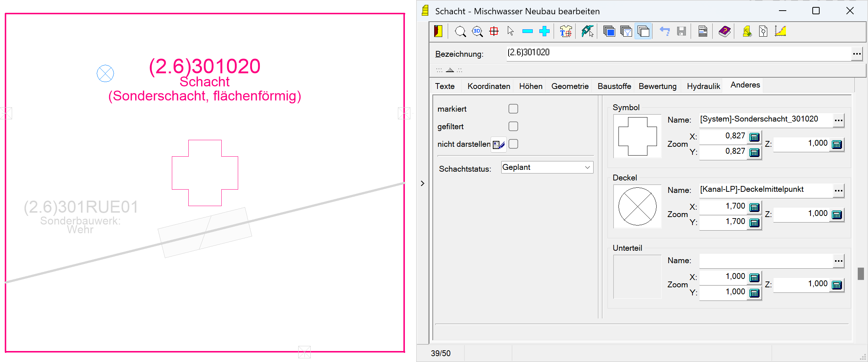
Task: Click the cyan minus icon
Action: [x=527, y=31]
